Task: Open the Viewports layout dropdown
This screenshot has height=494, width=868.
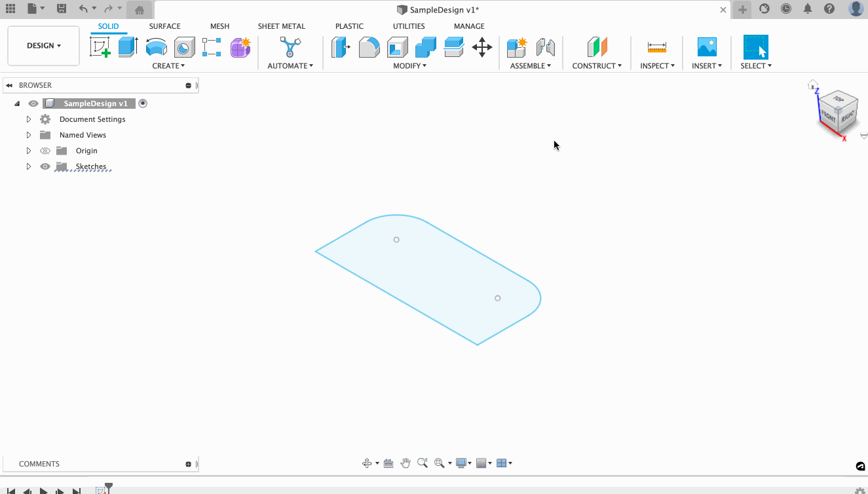Action: coord(504,463)
